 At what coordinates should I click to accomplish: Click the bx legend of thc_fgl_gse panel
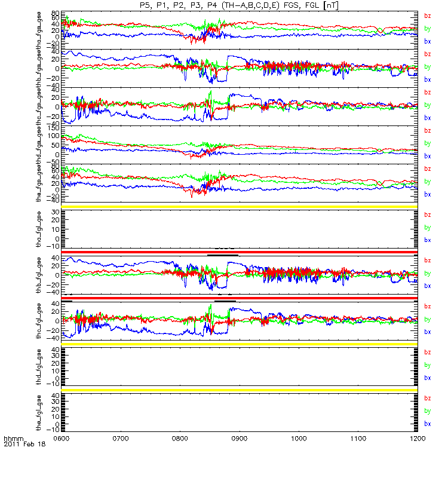[x=428, y=332]
